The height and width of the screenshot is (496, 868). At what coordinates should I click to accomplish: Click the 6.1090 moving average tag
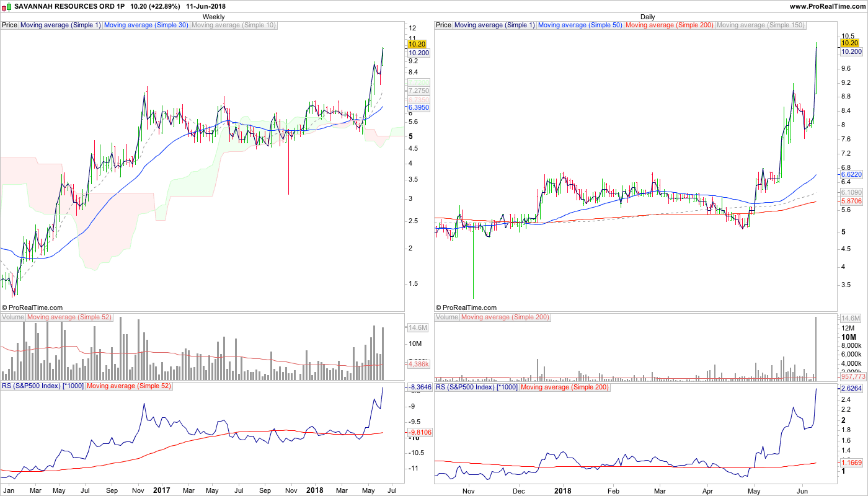851,193
